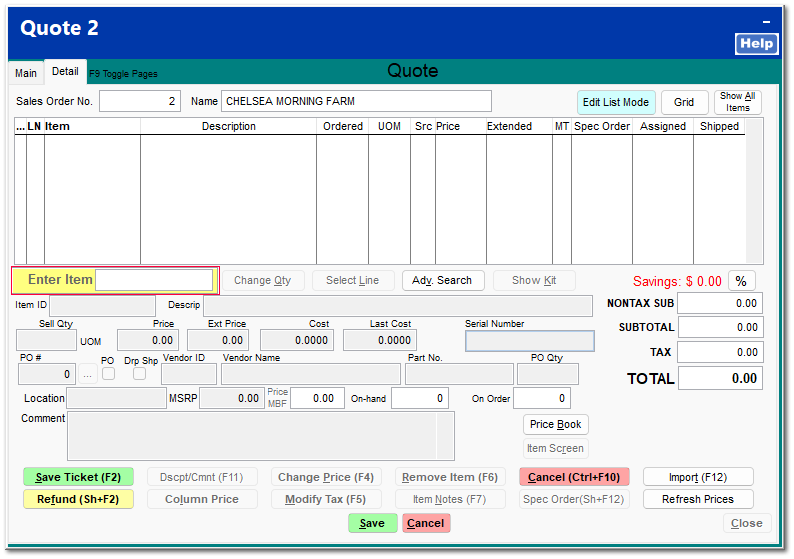Switch to the Main tab

tap(26, 73)
